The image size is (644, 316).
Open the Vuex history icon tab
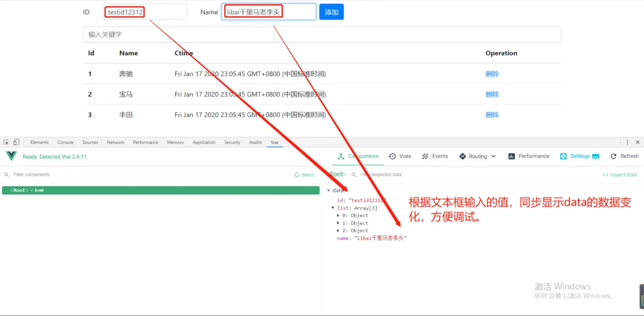point(400,156)
